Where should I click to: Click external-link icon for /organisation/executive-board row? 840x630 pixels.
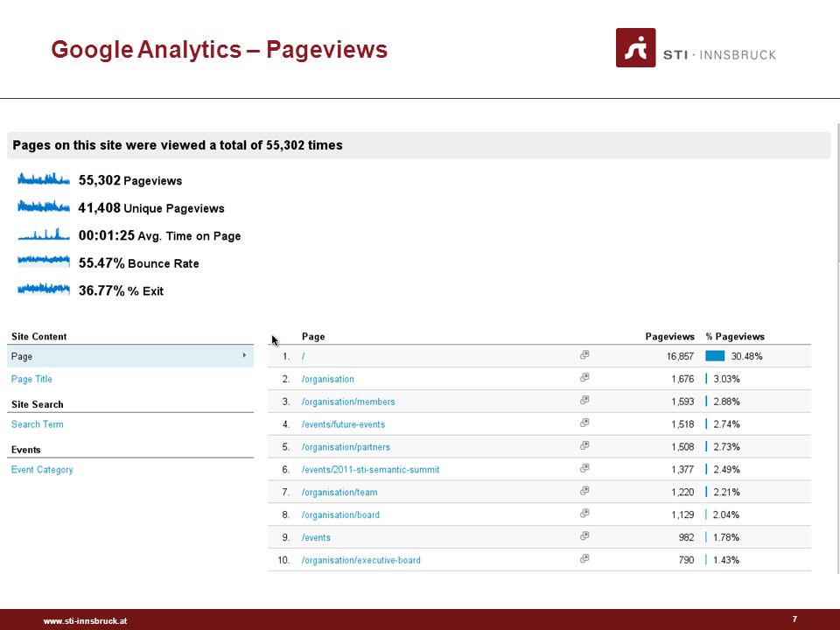584,558
